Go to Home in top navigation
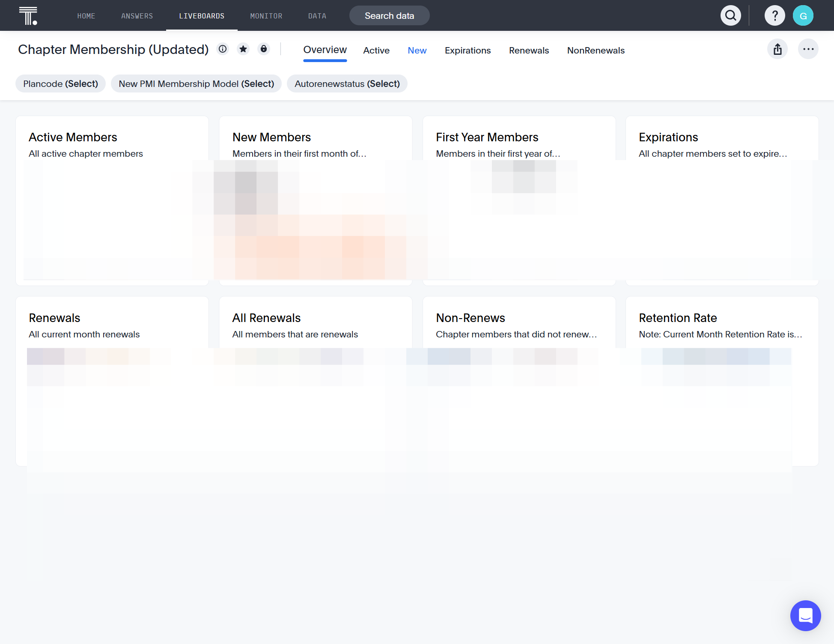This screenshot has height=644, width=834. click(86, 16)
